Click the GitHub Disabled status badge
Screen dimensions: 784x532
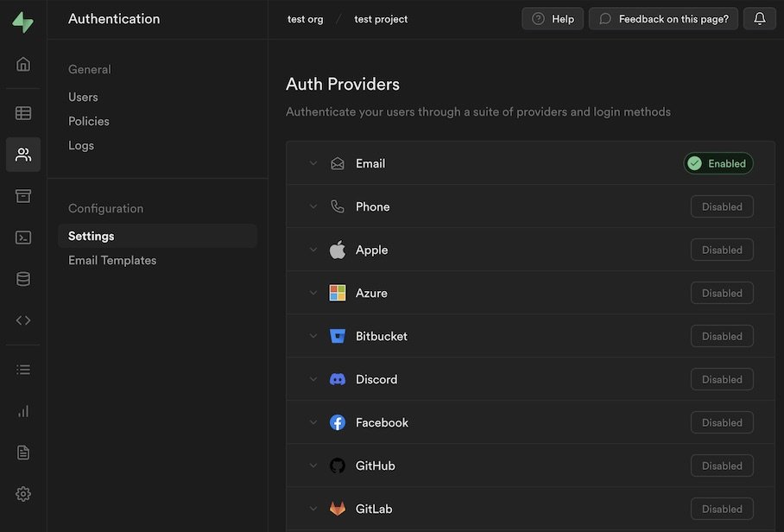722,465
